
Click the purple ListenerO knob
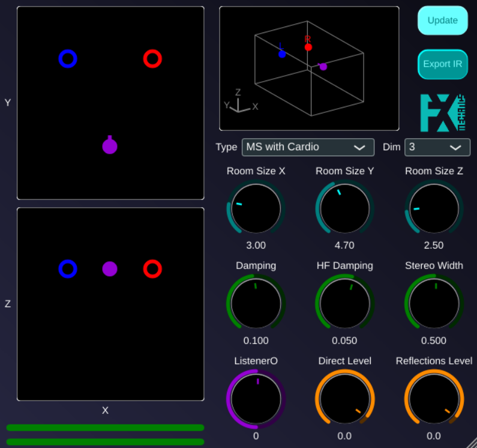pyautogui.click(x=256, y=399)
